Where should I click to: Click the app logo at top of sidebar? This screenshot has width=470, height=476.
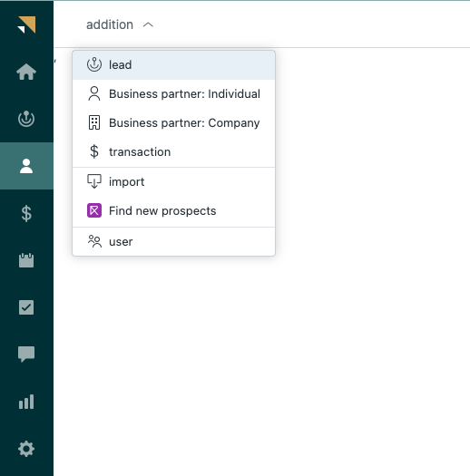(x=26, y=24)
